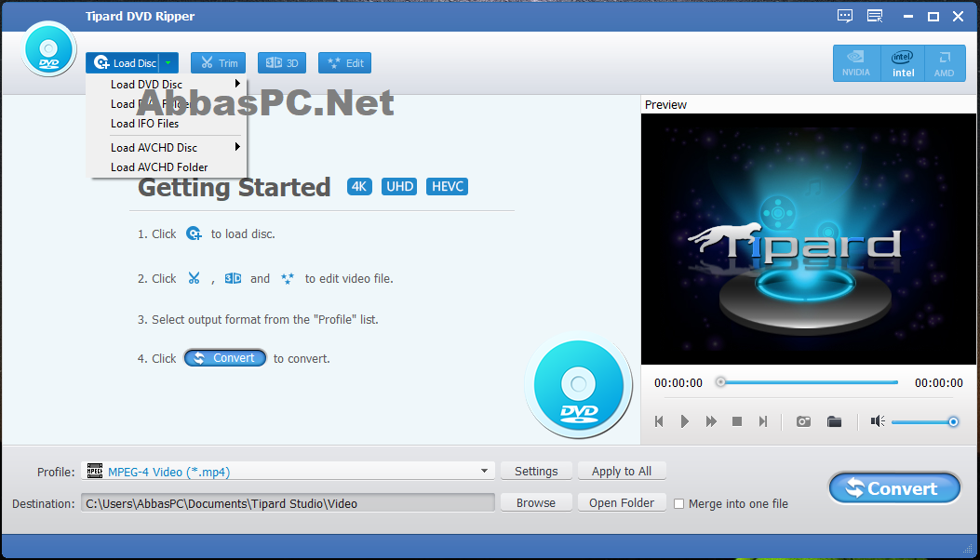Click the Convert button in step 4
980x560 pixels.
tap(225, 358)
